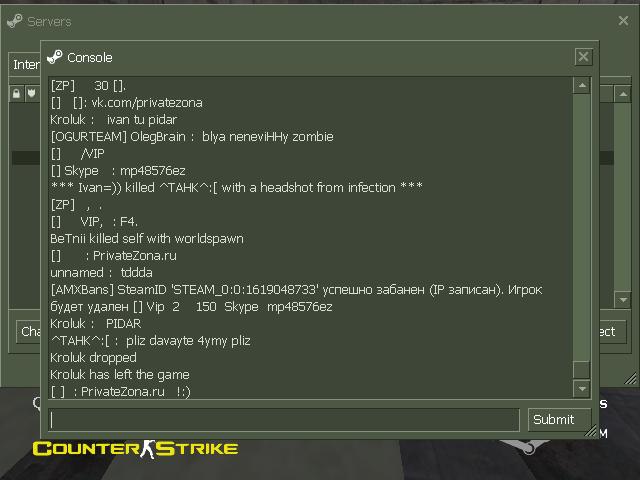The image size is (640, 480).
Task: Click the console scrollbar up arrow
Action: [582, 86]
